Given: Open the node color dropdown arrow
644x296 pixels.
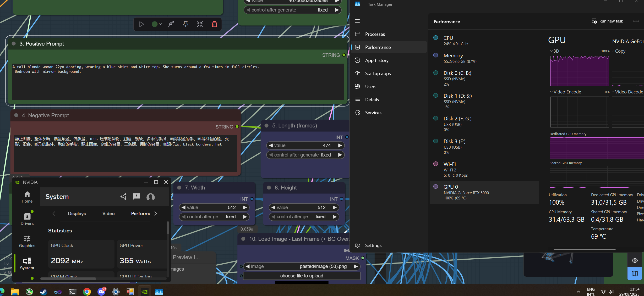Looking at the screenshot, I should (x=160, y=24).
